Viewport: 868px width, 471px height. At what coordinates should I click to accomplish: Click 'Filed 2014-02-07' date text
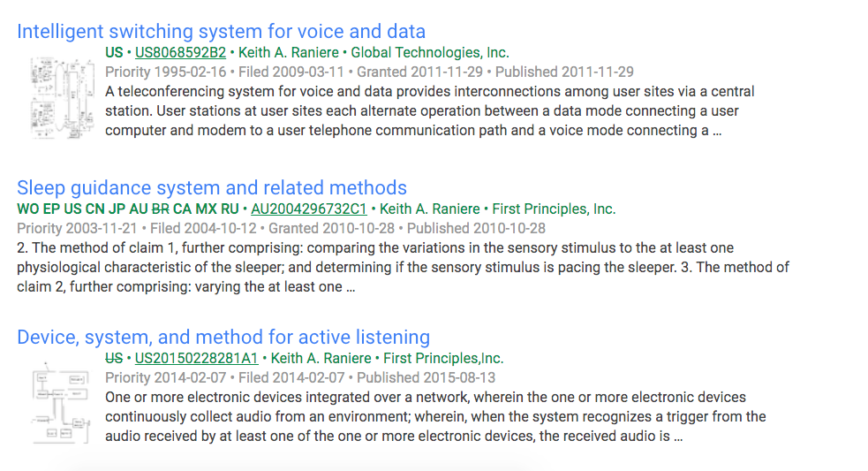click(x=291, y=378)
